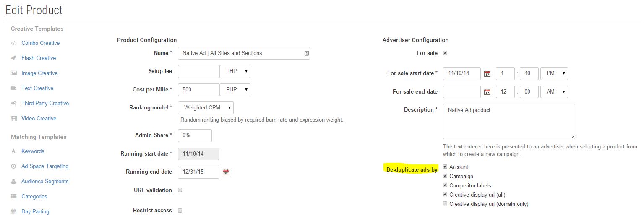Viewport: 644px width, 221px height.
Task: Click the highlighted De-duplicate ads by label
Action: [412, 169]
